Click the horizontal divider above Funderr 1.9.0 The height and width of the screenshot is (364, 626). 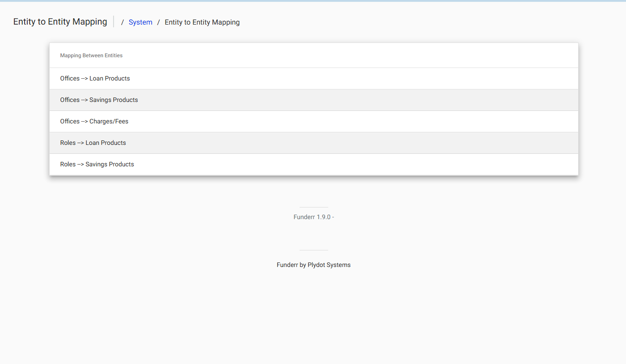tap(313, 207)
